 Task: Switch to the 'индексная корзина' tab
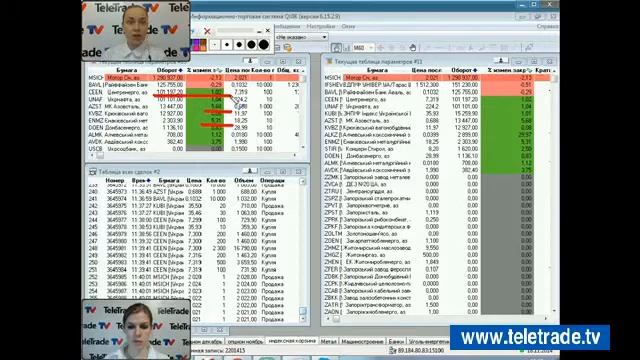pyautogui.click(x=292, y=341)
